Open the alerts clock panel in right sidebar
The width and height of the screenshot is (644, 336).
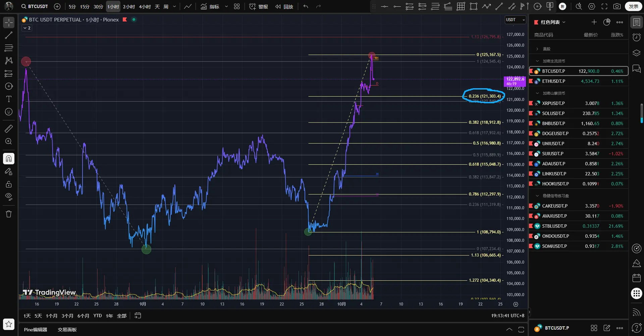[x=636, y=37]
